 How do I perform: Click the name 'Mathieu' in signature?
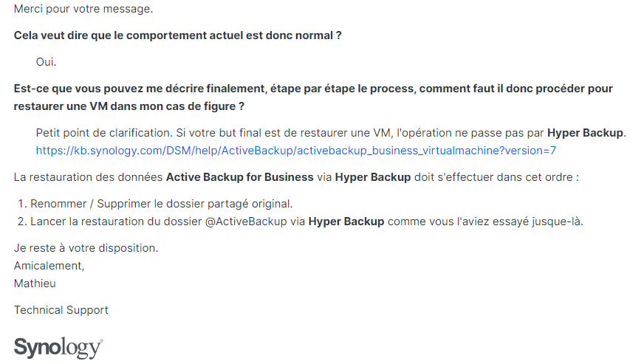click(35, 284)
